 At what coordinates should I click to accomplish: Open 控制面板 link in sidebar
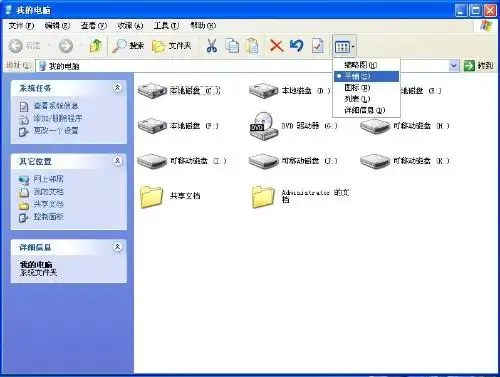coord(48,217)
